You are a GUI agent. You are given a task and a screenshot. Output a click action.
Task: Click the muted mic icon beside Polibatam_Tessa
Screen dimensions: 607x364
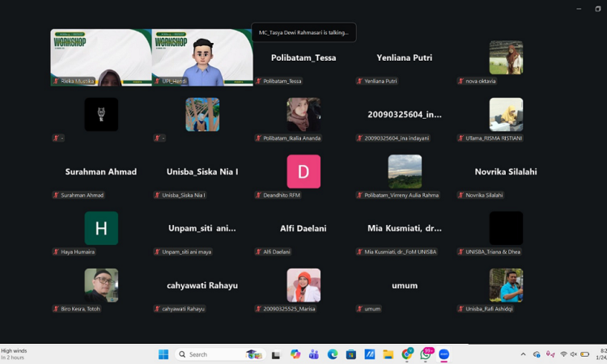tap(258, 82)
